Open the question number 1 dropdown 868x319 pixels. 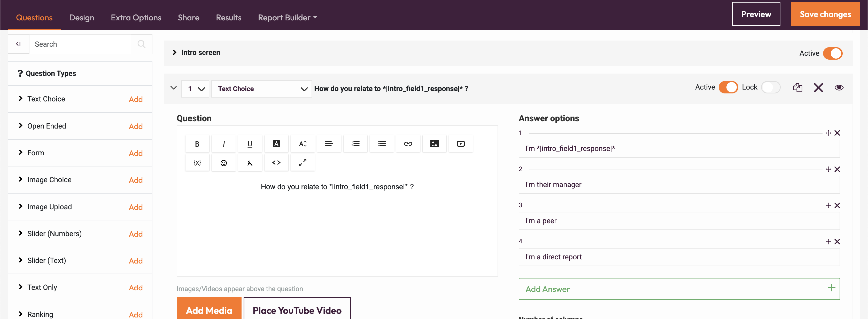196,89
